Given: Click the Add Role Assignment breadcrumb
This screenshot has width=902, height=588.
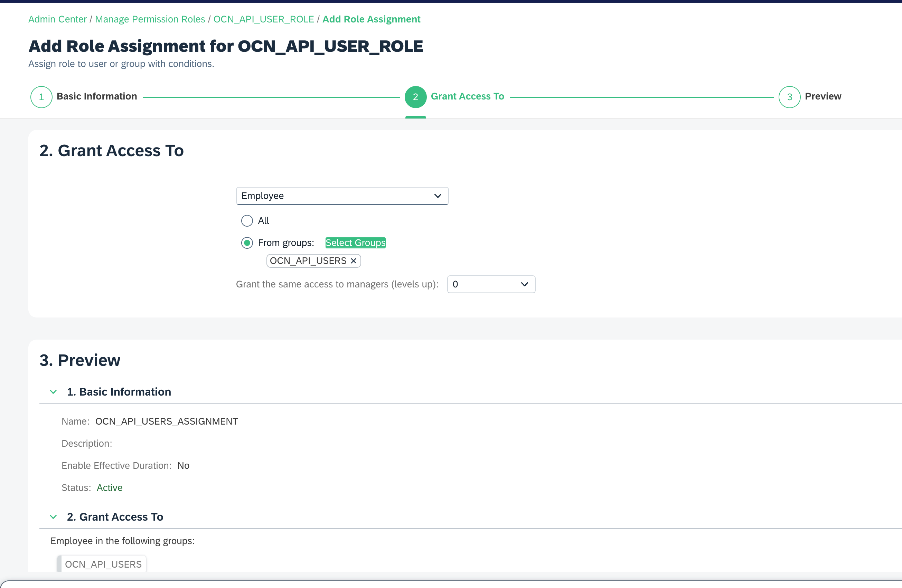Looking at the screenshot, I should click(x=371, y=19).
